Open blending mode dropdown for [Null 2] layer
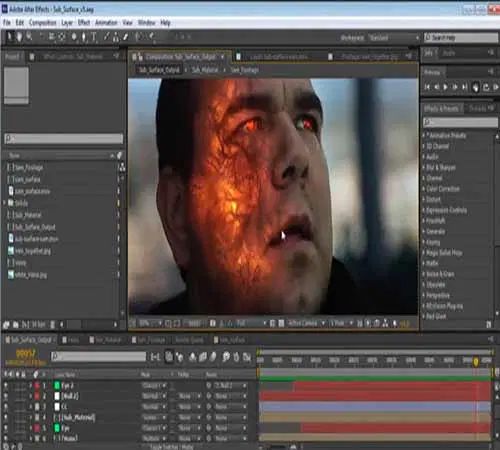The image size is (500, 450). click(154, 396)
